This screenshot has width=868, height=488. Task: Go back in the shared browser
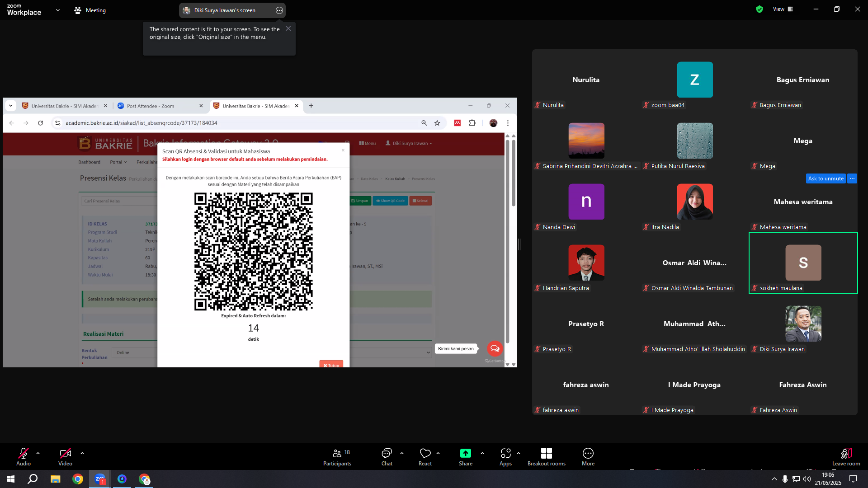tap(12, 123)
